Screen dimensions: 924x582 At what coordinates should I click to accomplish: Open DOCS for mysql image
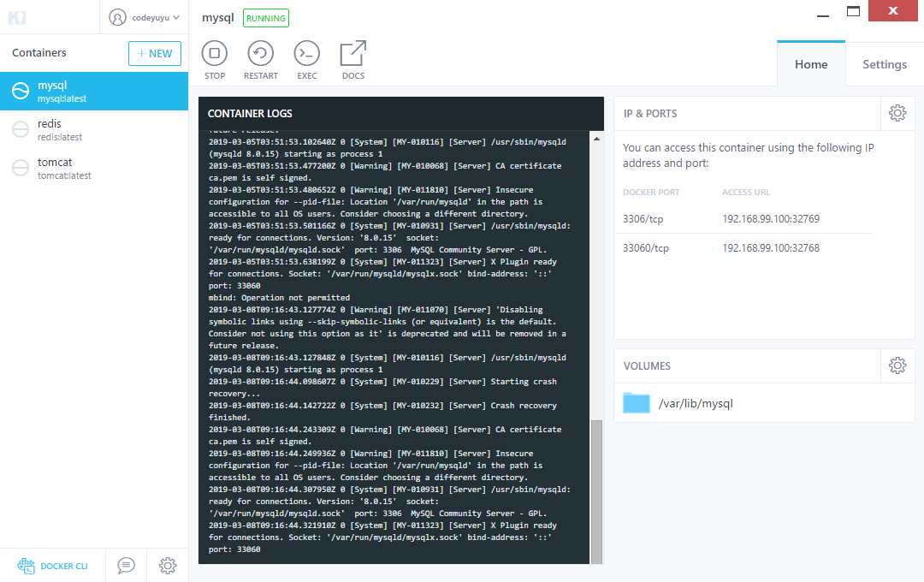coord(353,60)
